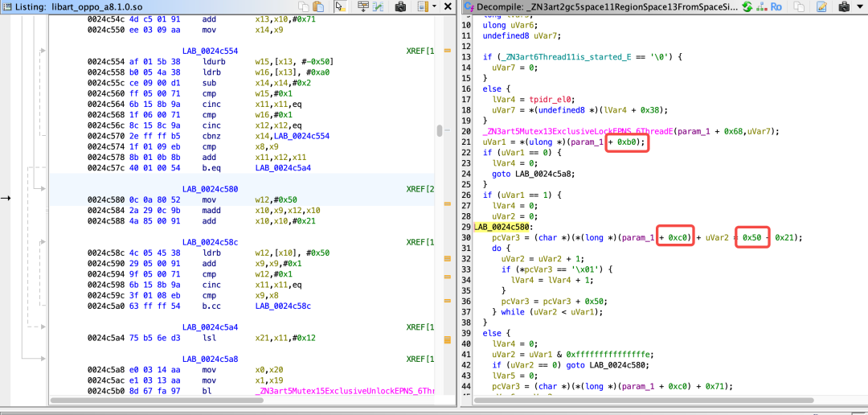Click the Listing diff view icon
Viewport: 868px width, 415px height.
click(380, 6)
